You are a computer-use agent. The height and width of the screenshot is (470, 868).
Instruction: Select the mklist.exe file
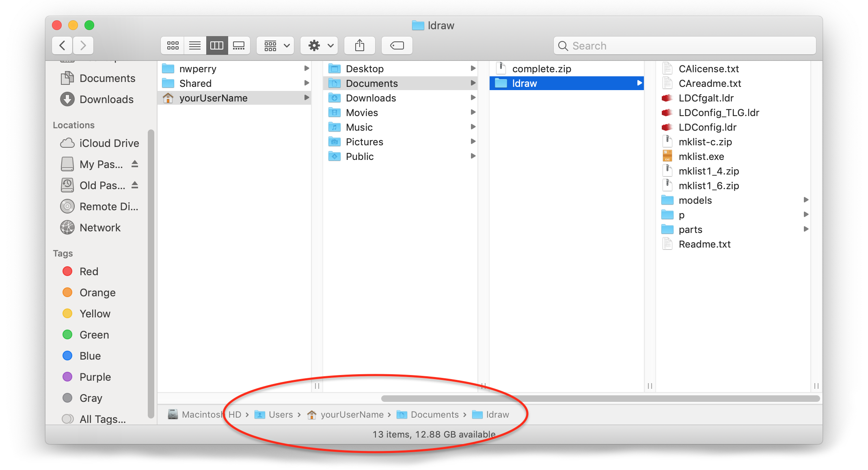point(701,157)
